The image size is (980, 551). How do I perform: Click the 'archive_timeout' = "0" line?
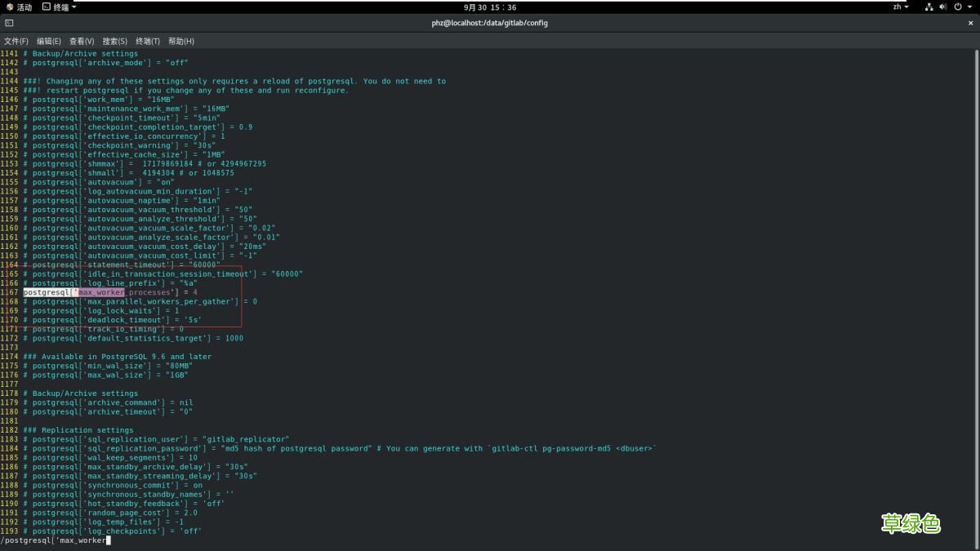pyautogui.click(x=108, y=411)
